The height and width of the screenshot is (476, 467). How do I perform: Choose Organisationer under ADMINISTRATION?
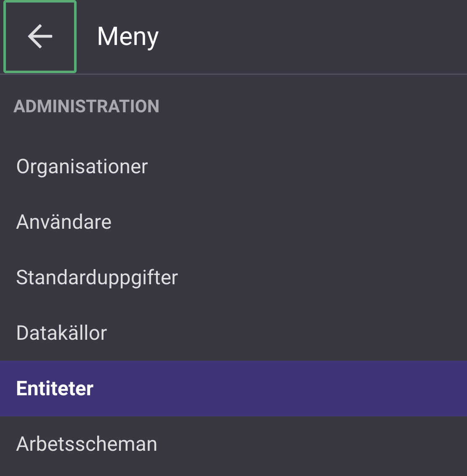82,166
